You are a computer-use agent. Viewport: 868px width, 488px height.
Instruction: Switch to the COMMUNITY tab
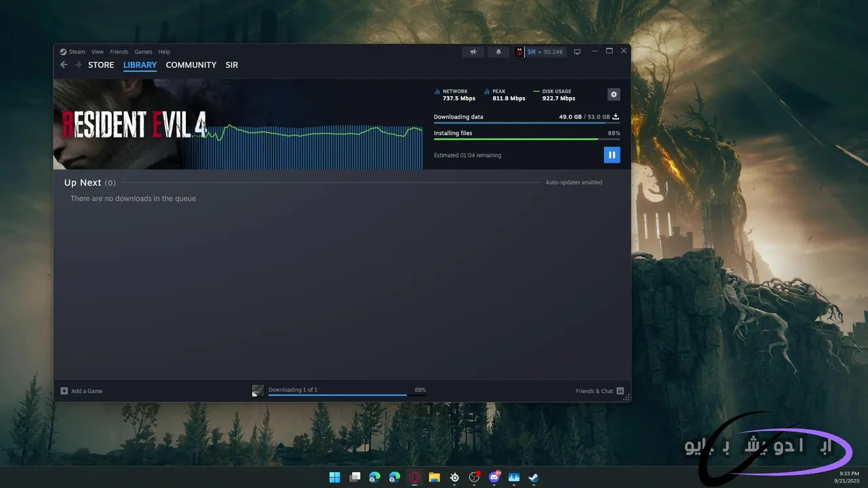coord(191,65)
